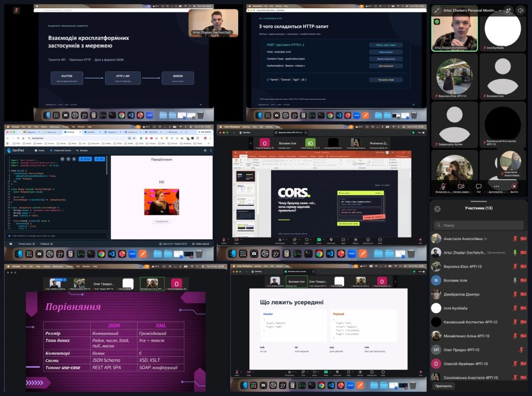Click DartPad code editor vertical scrollbar
Screen dimensions: 532x396
point(107,165)
